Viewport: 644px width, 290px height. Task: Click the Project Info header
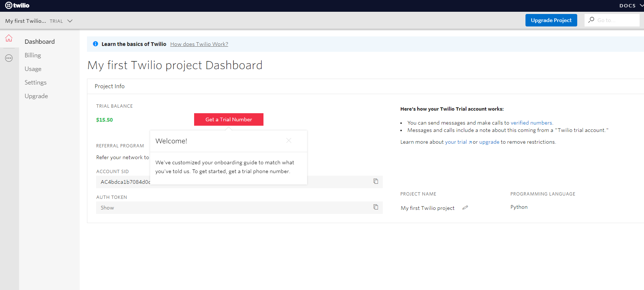coord(110,86)
